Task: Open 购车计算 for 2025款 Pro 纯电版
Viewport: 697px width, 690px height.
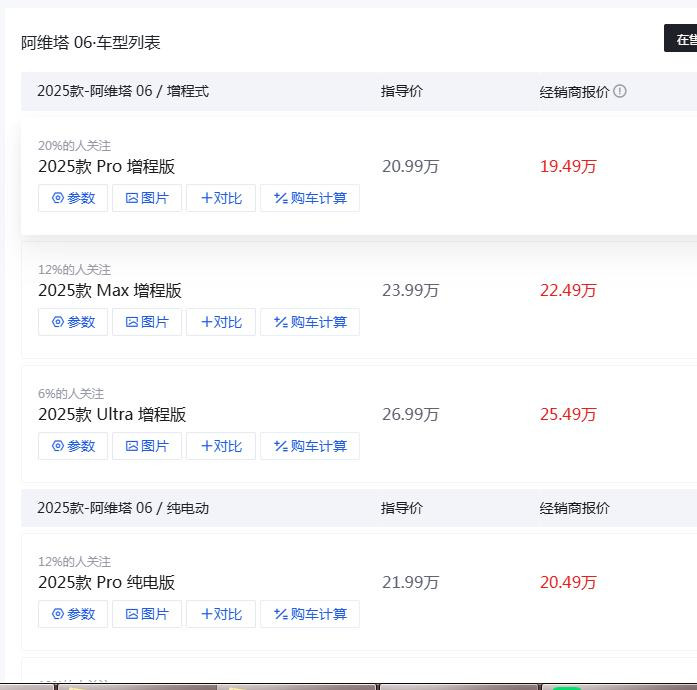Action: point(310,614)
